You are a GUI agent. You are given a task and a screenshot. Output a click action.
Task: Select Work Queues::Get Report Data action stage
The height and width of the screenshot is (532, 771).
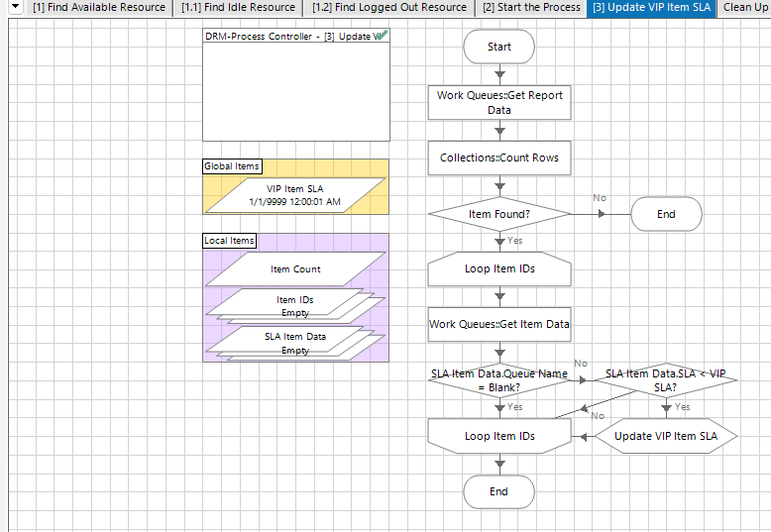(x=499, y=103)
